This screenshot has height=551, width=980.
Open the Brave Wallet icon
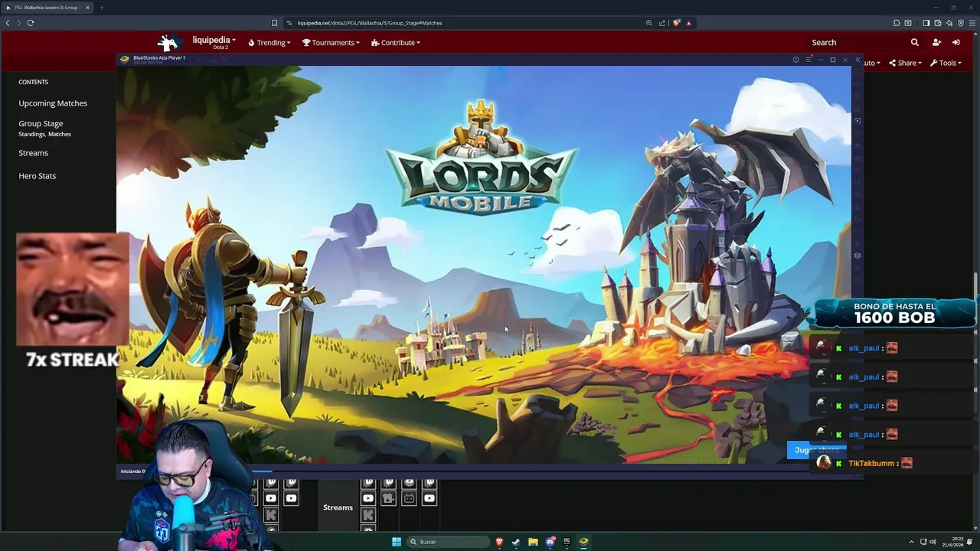[x=938, y=23]
